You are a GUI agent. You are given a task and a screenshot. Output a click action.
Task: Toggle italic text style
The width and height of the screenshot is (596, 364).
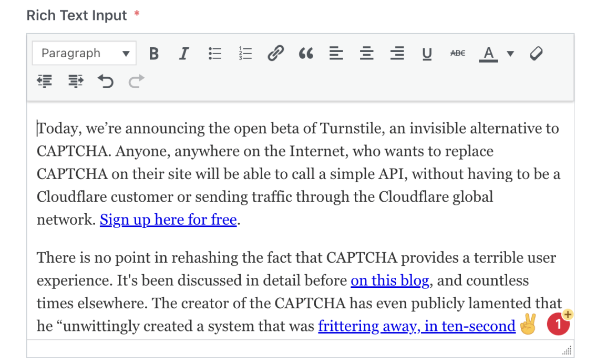click(x=183, y=54)
